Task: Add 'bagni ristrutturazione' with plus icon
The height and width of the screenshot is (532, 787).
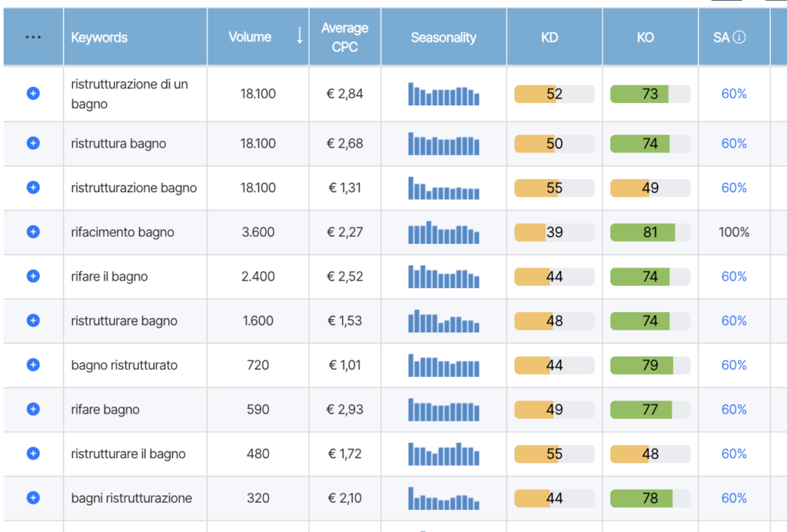Action: [33, 498]
